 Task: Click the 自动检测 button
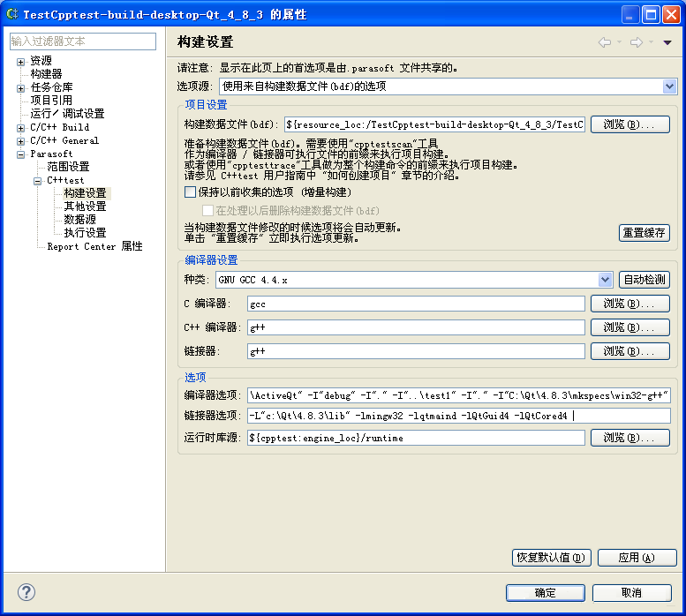coord(644,280)
